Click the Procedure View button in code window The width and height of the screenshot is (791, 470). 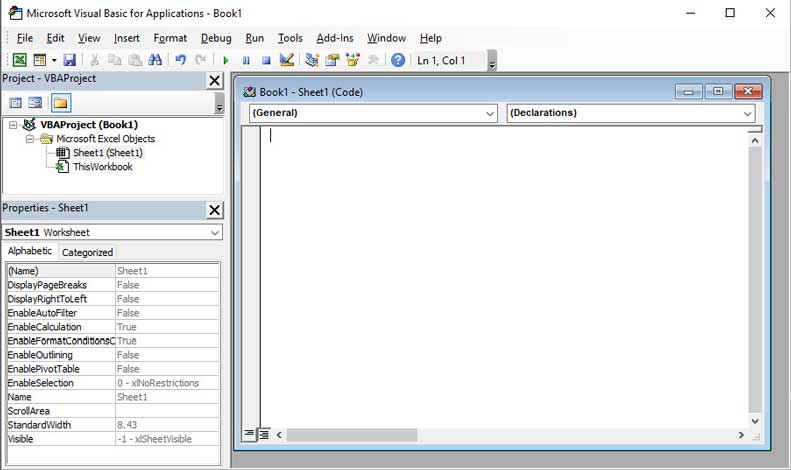coord(249,434)
